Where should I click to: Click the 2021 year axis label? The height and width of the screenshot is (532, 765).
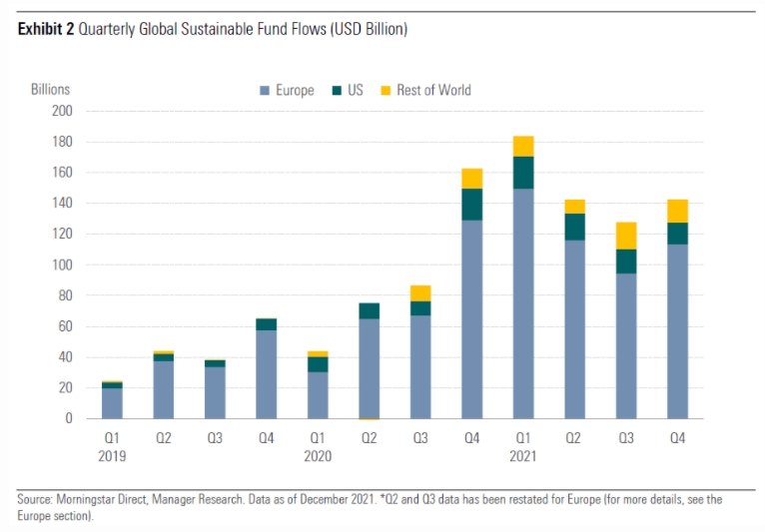(523, 456)
